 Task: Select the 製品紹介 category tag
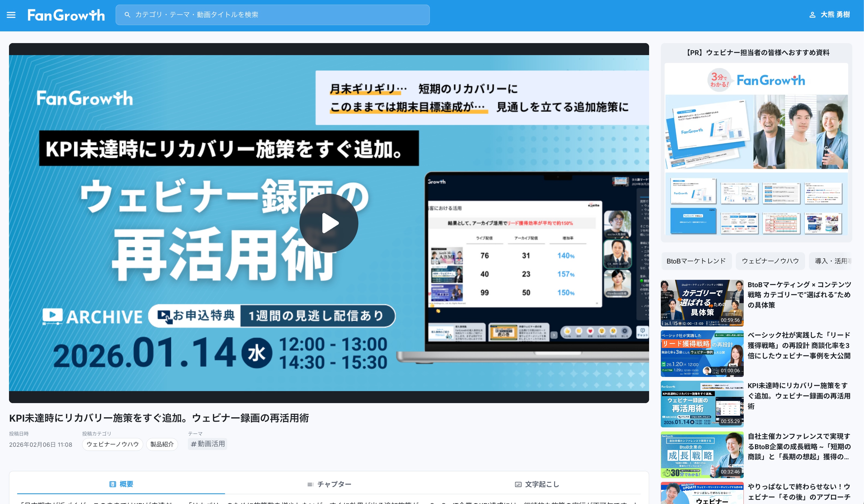(162, 444)
